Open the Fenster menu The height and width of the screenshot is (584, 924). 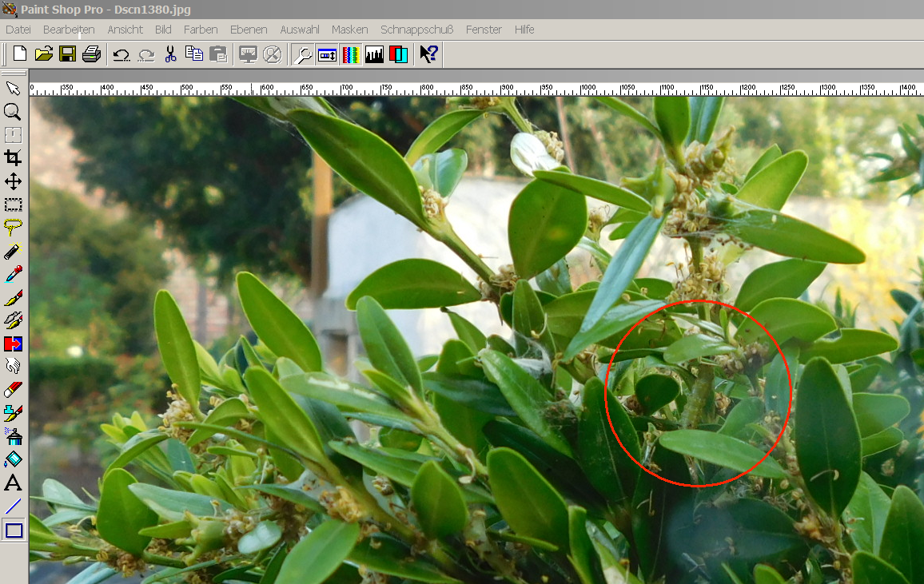pyautogui.click(x=484, y=30)
